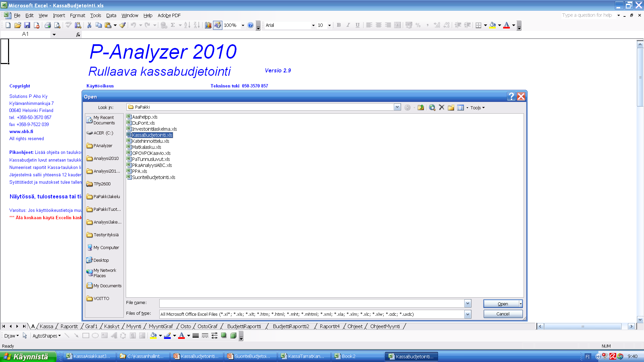Select the Format Painter brush
The height and width of the screenshot is (362, 644).
(x=123, y=25)
